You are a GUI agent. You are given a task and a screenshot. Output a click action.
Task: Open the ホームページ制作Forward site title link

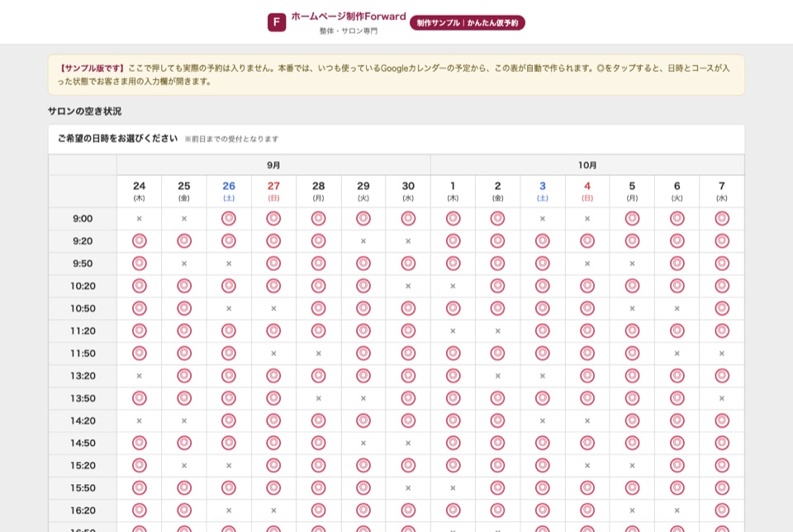point(349,17)
